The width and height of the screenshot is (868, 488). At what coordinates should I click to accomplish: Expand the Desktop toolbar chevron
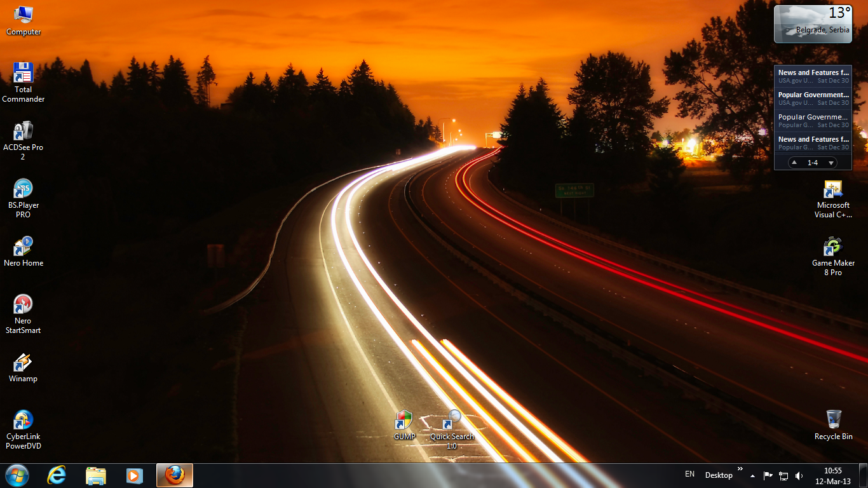[x=740, y=469]
